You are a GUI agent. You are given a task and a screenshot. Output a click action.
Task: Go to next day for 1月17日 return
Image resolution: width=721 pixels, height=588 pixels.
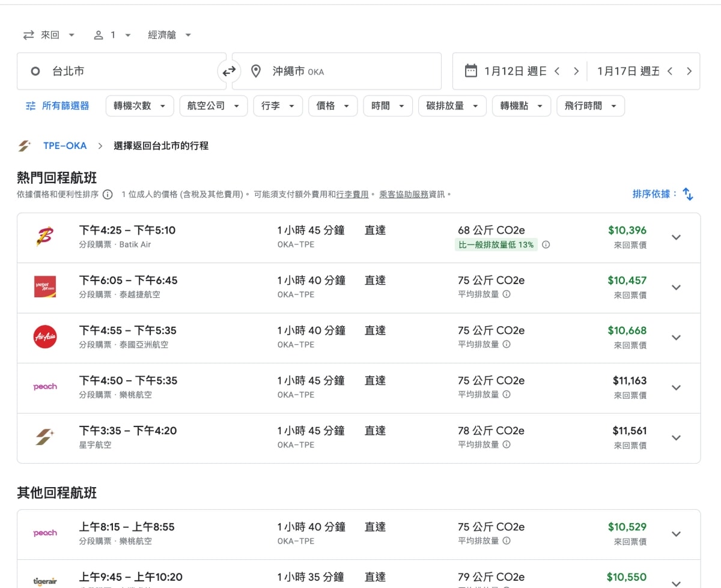pyautogui.click(x=689, y=71)
